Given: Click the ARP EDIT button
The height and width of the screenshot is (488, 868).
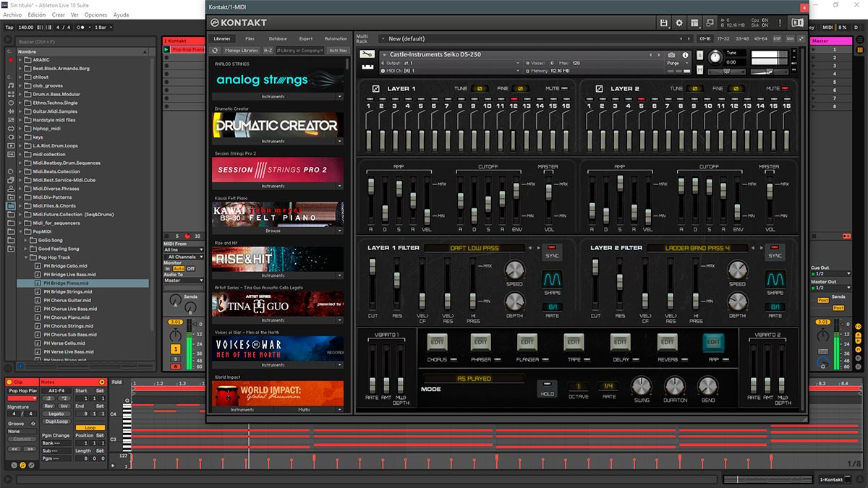Looking at the screenshot, I should [713, 341].
